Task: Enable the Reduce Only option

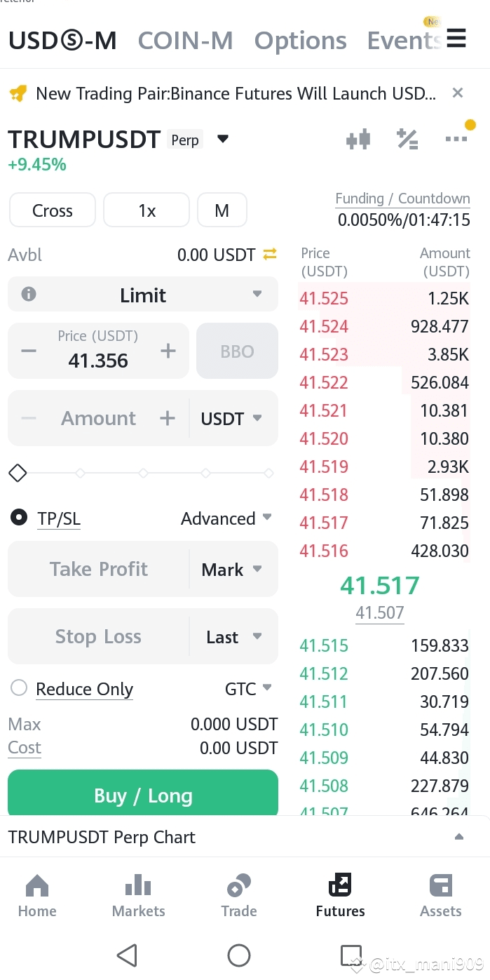Action: [19, 688]
